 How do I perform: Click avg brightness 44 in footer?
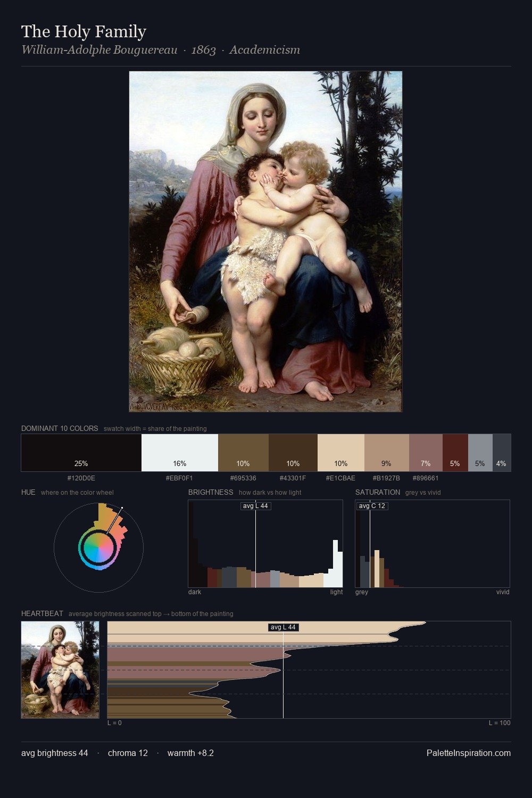coord(55,753)
